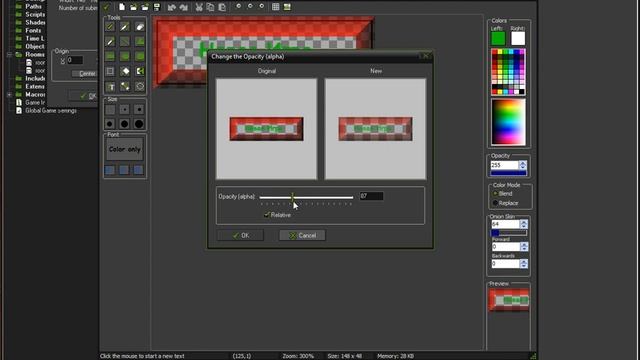Click the Left green color swatch

(x=498, y=39)
